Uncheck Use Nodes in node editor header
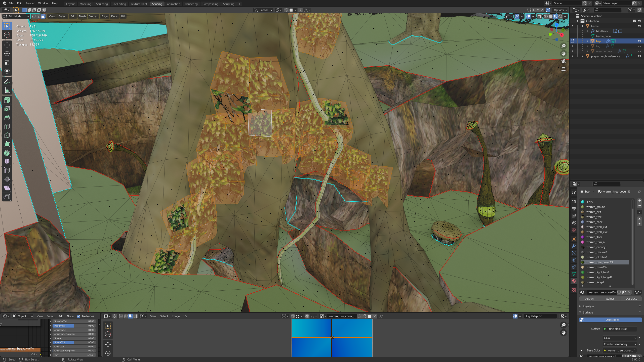Image resolution: width=644 pixels, height=362 pixels. point(78,316)
